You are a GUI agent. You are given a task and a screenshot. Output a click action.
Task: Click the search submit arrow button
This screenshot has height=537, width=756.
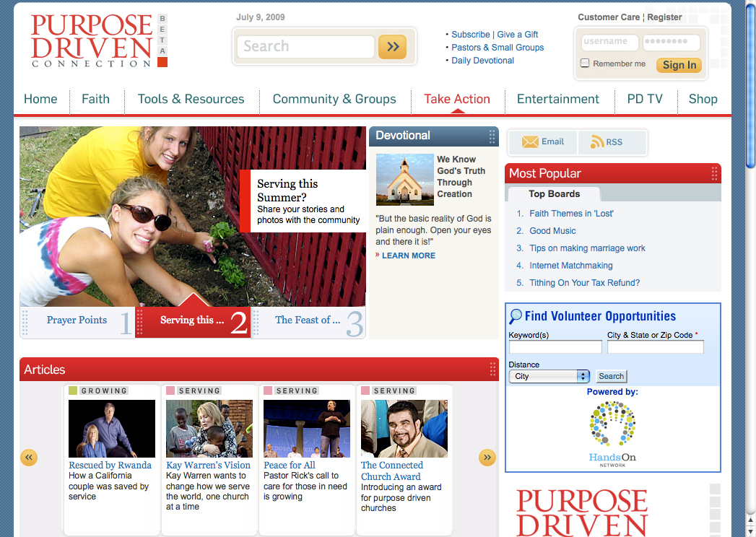click(x=392, y=47)
